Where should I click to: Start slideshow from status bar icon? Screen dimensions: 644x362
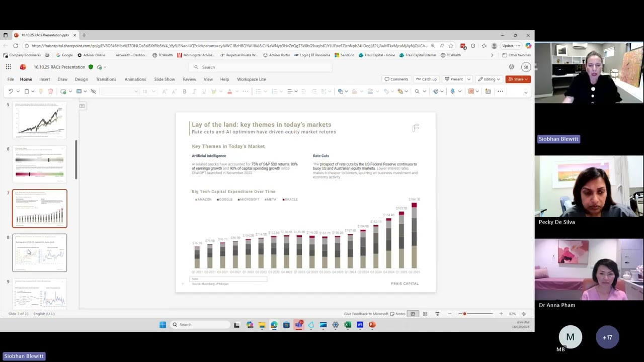[x=437, y=314]
